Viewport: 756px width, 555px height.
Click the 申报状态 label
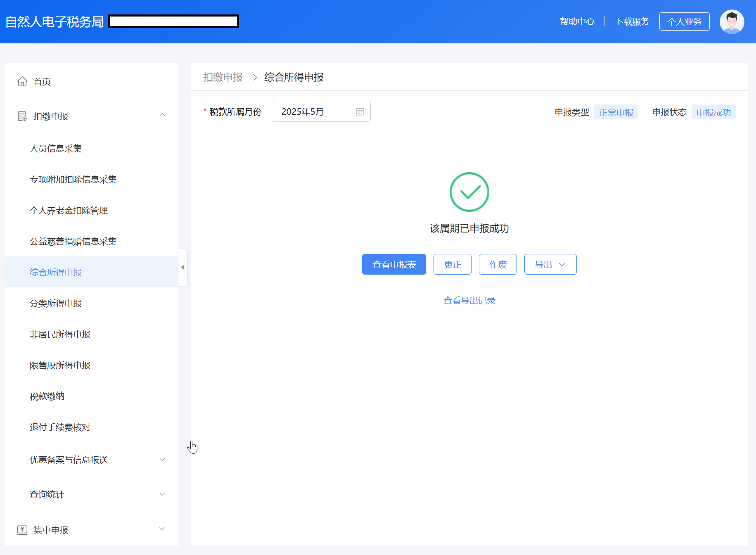[669, 112]
